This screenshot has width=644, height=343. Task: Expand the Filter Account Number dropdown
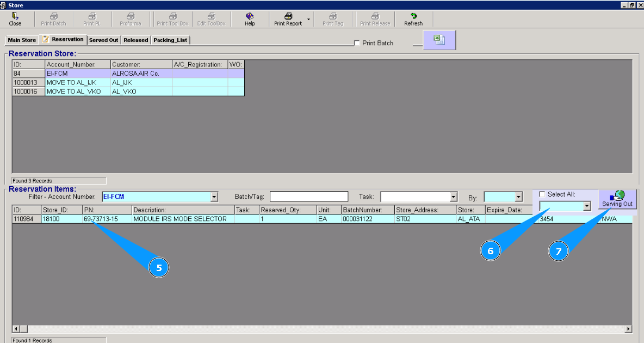pyautogui.click(x=214, y=197)
